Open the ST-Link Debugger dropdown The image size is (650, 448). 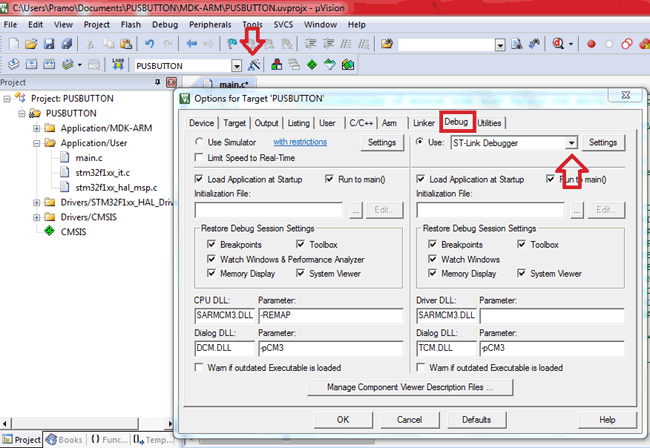[x=571, y=143]
